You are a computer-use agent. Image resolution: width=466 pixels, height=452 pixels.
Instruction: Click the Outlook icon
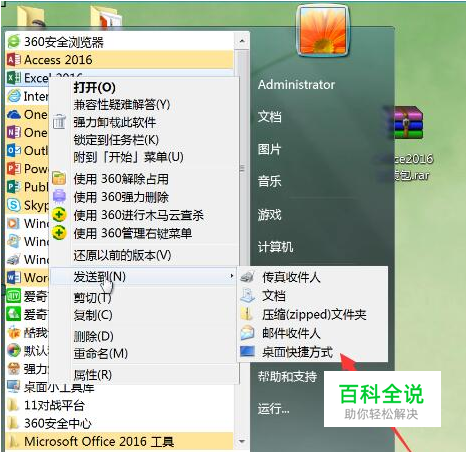[14, 150]
